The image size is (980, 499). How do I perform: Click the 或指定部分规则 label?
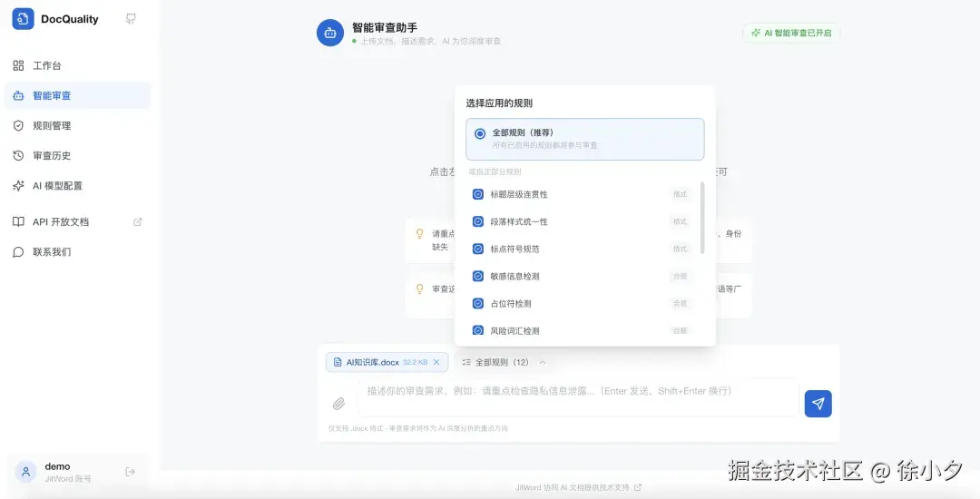(495, 171)
